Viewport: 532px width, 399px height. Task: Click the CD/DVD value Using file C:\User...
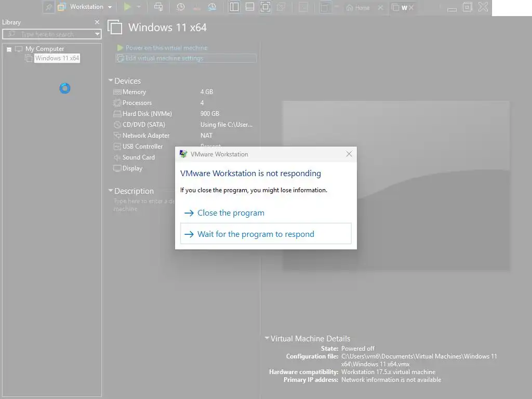click(227, 125)
